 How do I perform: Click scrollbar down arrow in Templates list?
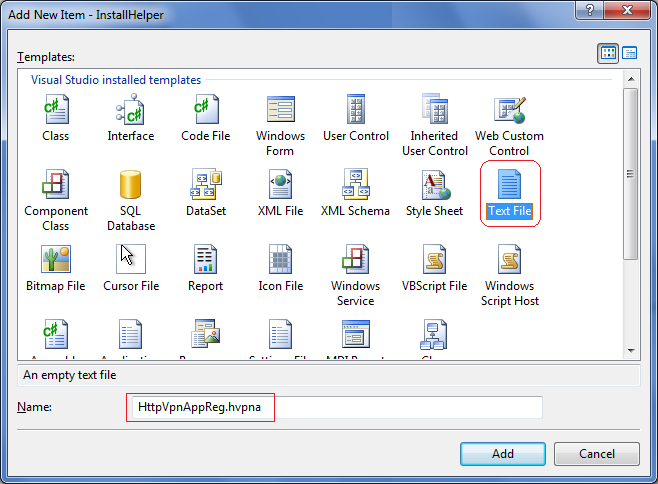(x=631, y=351)
